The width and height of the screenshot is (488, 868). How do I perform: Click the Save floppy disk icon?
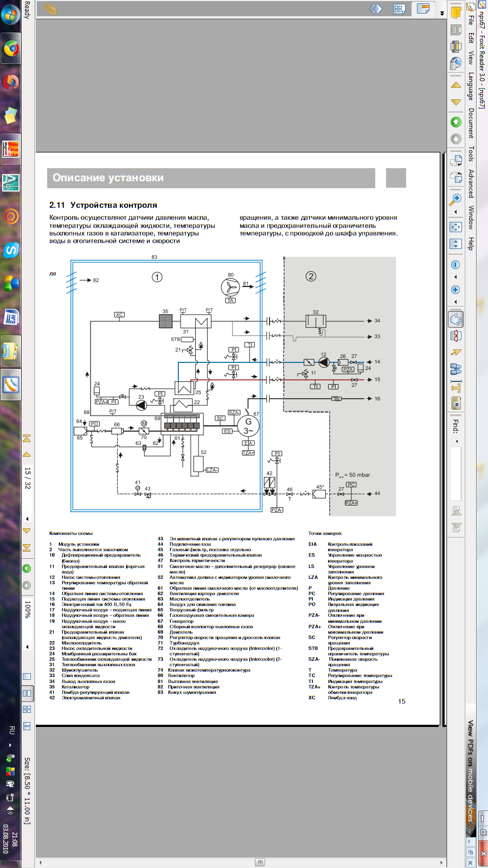pyautogui.click(x=456, y=29)
